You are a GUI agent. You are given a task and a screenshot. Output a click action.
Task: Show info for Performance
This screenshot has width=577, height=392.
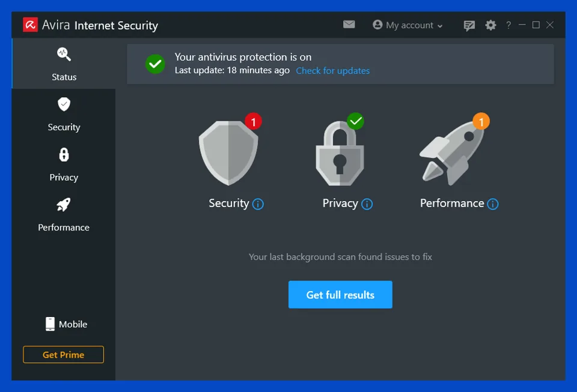pyautogui.click(x=493, y=204)
